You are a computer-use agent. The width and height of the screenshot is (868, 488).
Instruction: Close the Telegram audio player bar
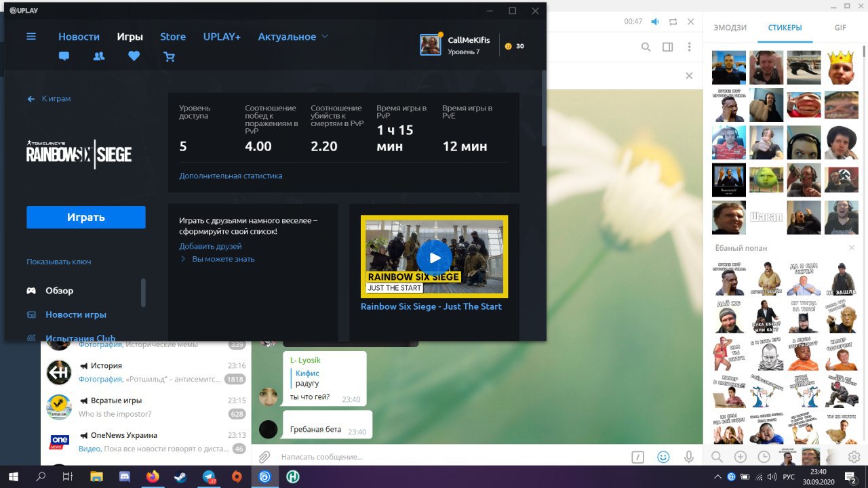(x=691, y=22)
